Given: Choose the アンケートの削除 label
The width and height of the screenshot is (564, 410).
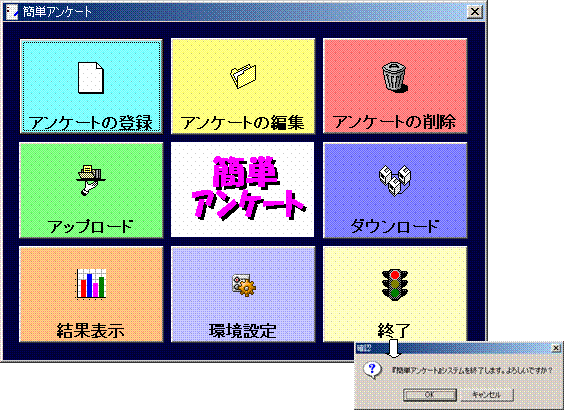Looking at the screenshot, I should pyautogui.click(x=394, y=122).
